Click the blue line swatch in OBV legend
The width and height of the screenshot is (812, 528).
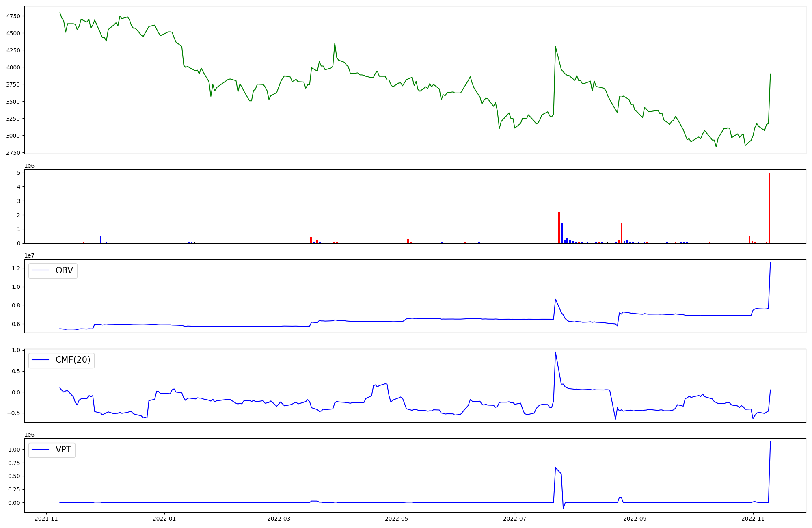41,270
